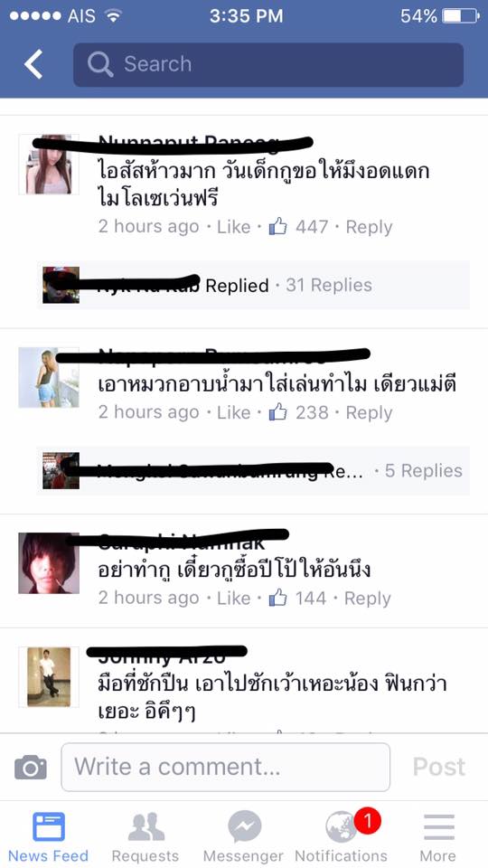Like the comment with 447 likes

coord(233,227)
